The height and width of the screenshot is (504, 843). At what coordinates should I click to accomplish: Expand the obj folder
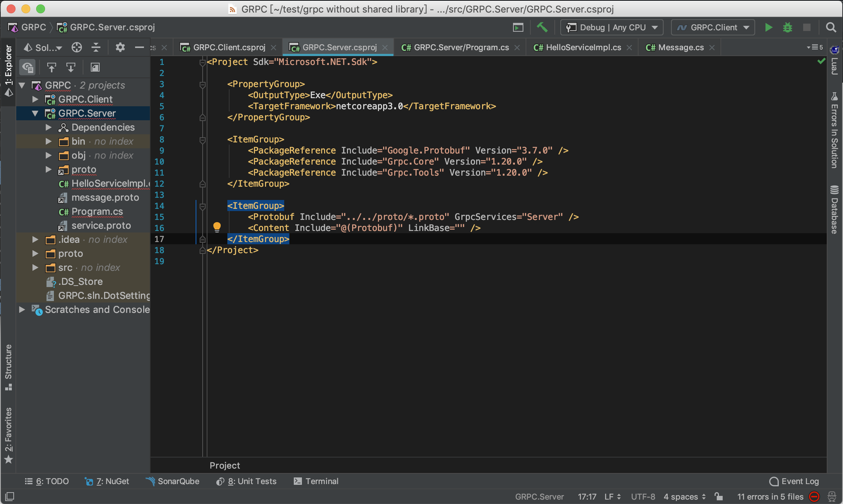(48, 155)
